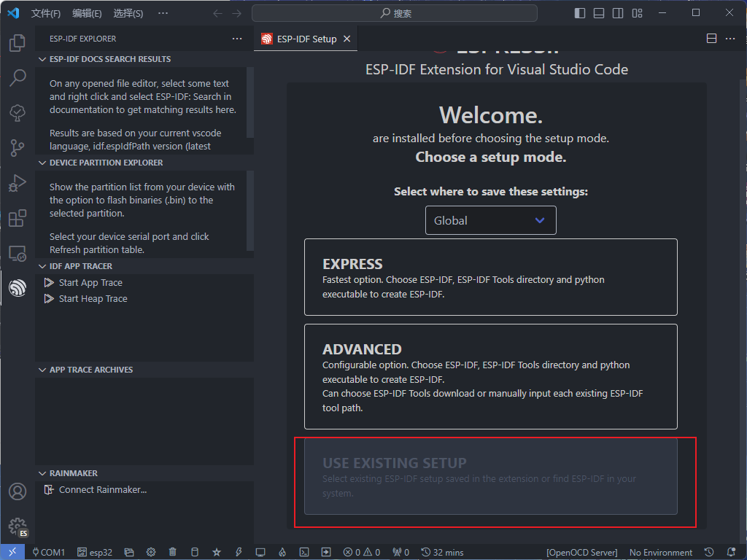Click the flash method star icon
This screenshot has height=560, width=747.
(x=217, y=553)
